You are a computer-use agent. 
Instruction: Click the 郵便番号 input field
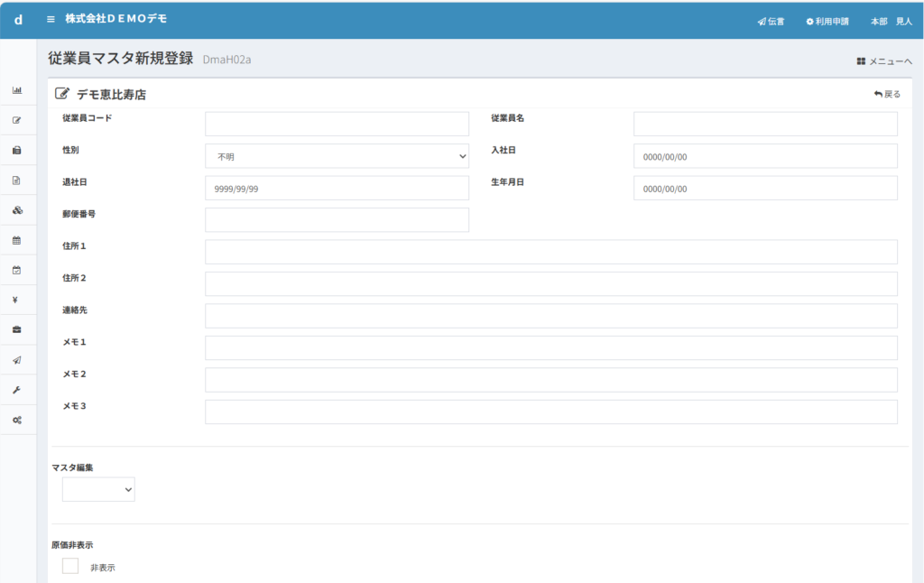[x=337, y=220]
